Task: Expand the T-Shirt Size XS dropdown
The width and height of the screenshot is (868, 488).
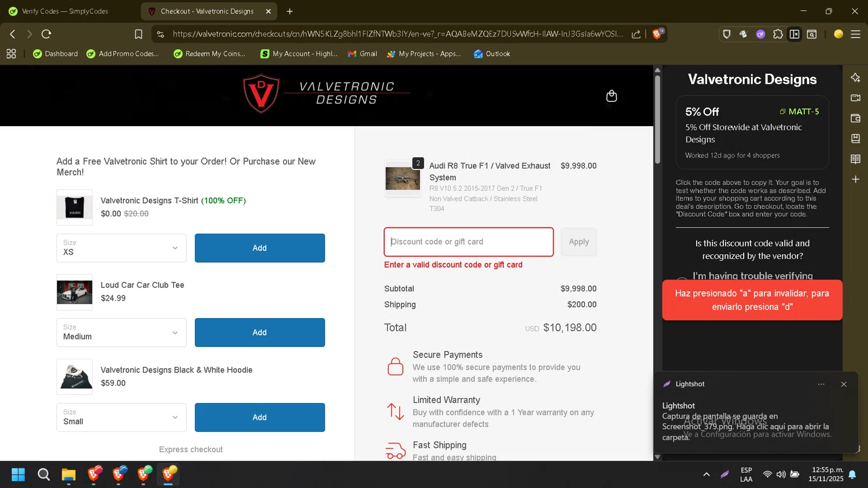Action: click(x=122, y=248)
